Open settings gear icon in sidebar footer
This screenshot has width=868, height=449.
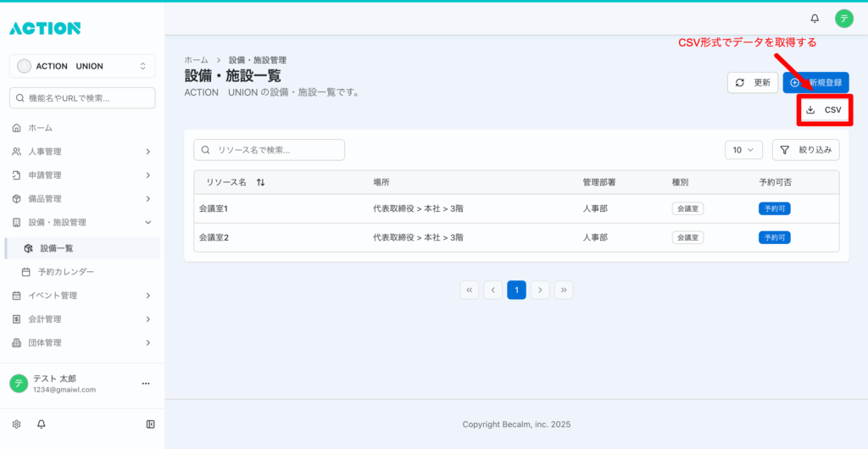coord(16,424)
